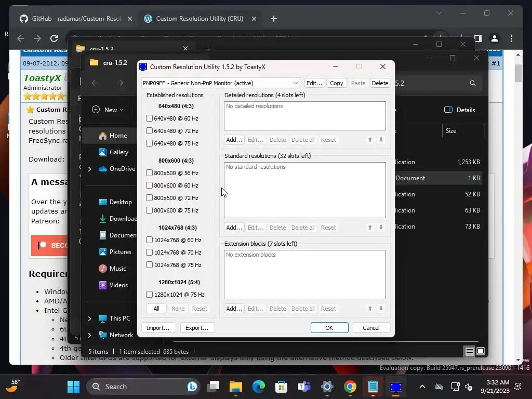Import a display configuration file
This screenshot has width=532, height=399.
(x=158, y=328)
